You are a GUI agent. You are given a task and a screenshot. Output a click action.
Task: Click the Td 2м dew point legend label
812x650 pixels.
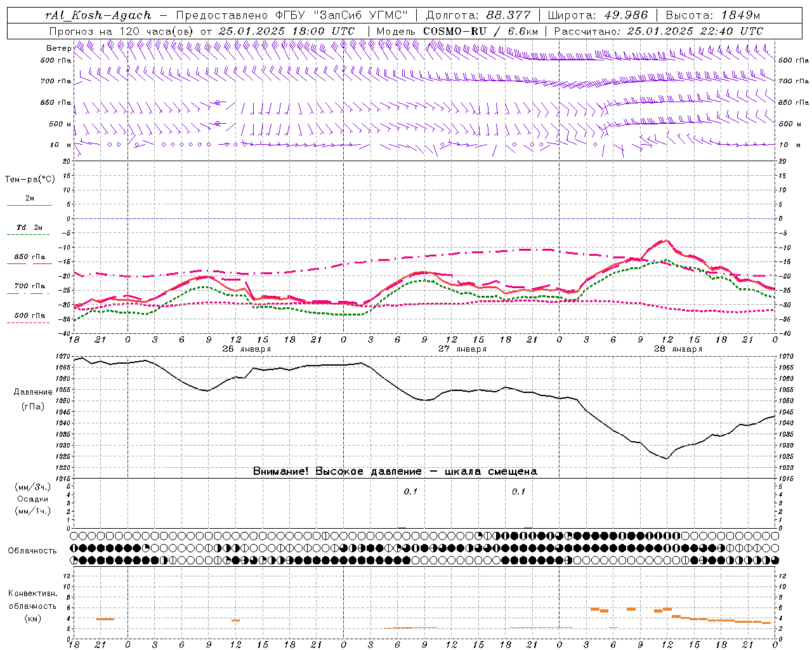(x=29, y=227)
